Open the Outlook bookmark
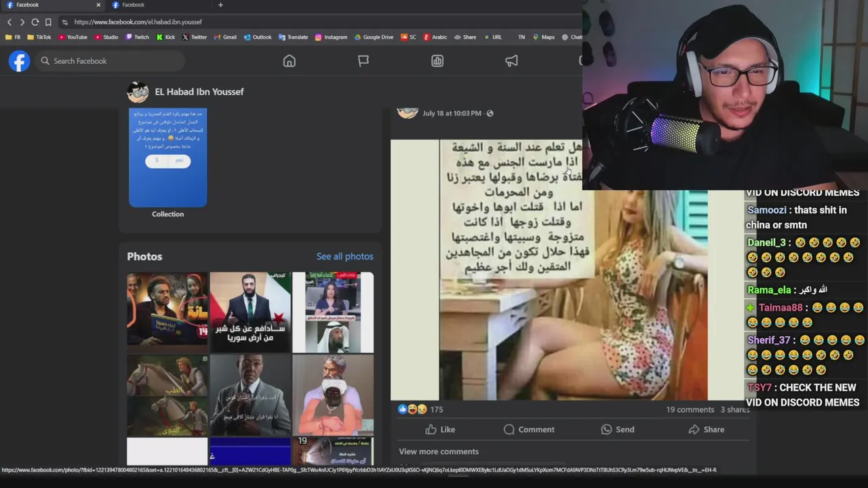868x488 pixels. pyautogui.click(x=258, y=37)
